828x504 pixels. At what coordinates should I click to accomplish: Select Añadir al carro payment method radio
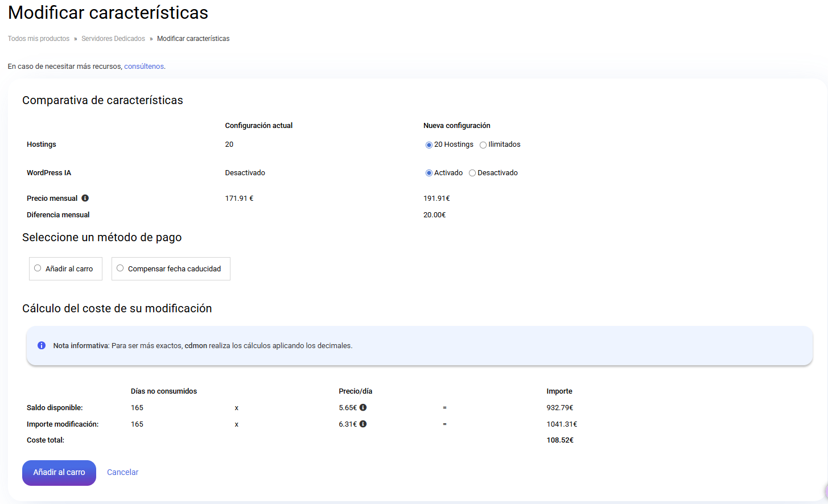[38, 268]
